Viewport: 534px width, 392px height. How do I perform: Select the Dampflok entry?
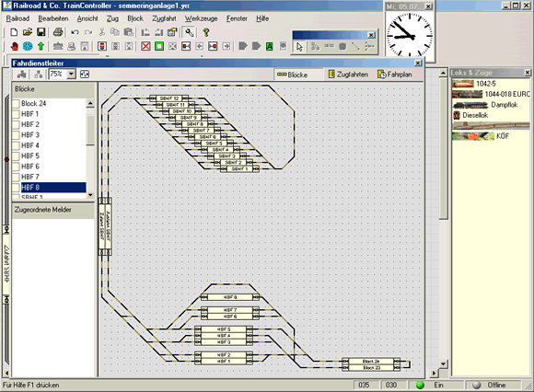pyautogui.click(x=485, y=105)
